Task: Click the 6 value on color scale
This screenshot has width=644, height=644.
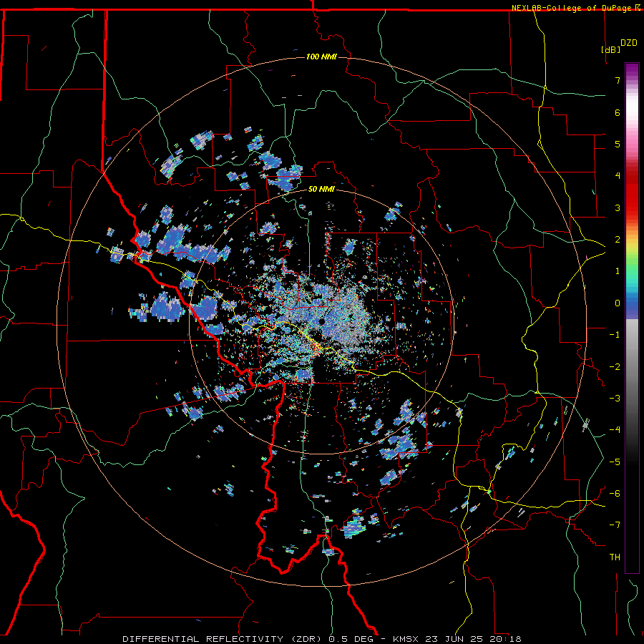Action: click(x=618, y=112)
